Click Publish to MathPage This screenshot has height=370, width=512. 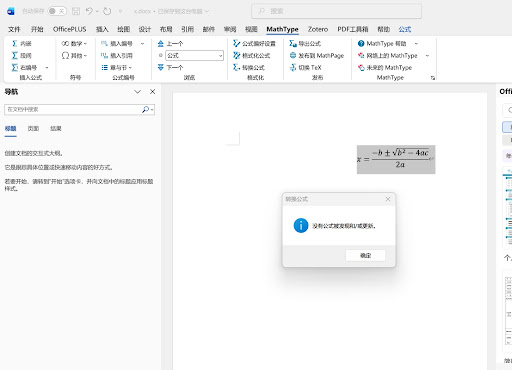coord(317,56)
